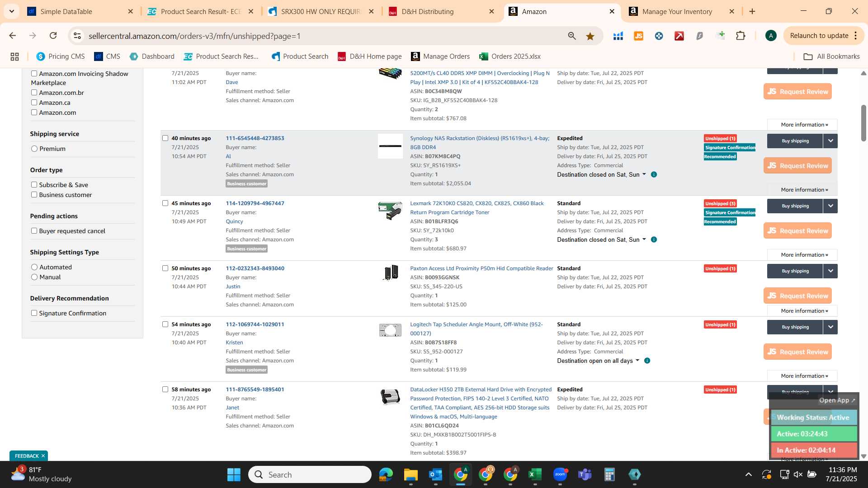Select the Automated shipping settings radio

pyautogui.click(x=34, y=267)
